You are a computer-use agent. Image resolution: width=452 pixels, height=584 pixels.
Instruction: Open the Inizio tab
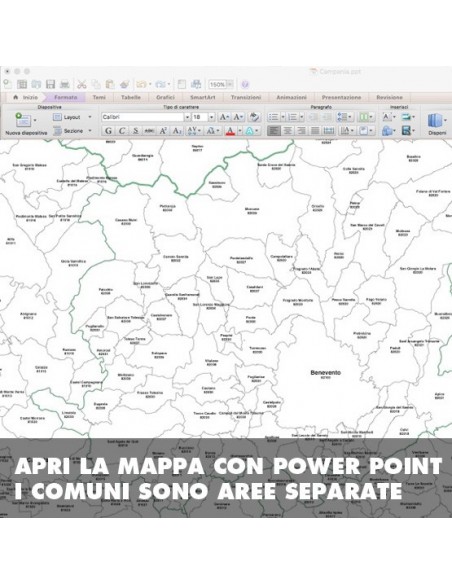point(26,97)
